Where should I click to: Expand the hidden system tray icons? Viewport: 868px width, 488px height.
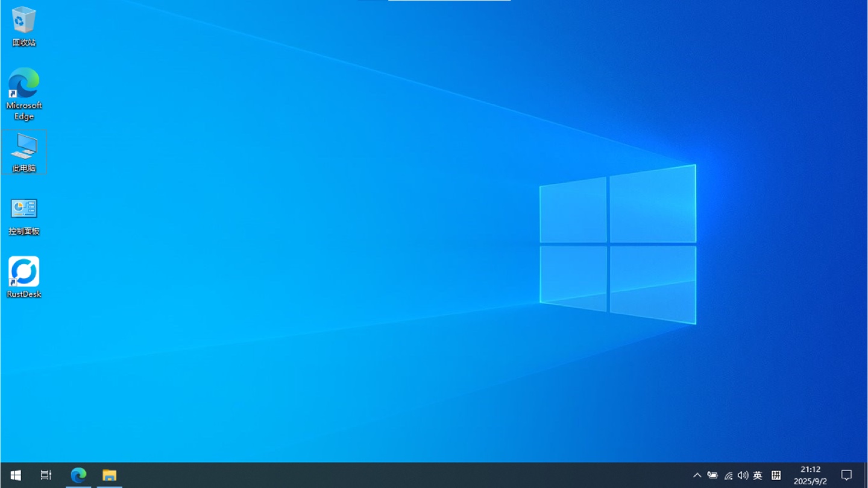click(x=697, y=475)
